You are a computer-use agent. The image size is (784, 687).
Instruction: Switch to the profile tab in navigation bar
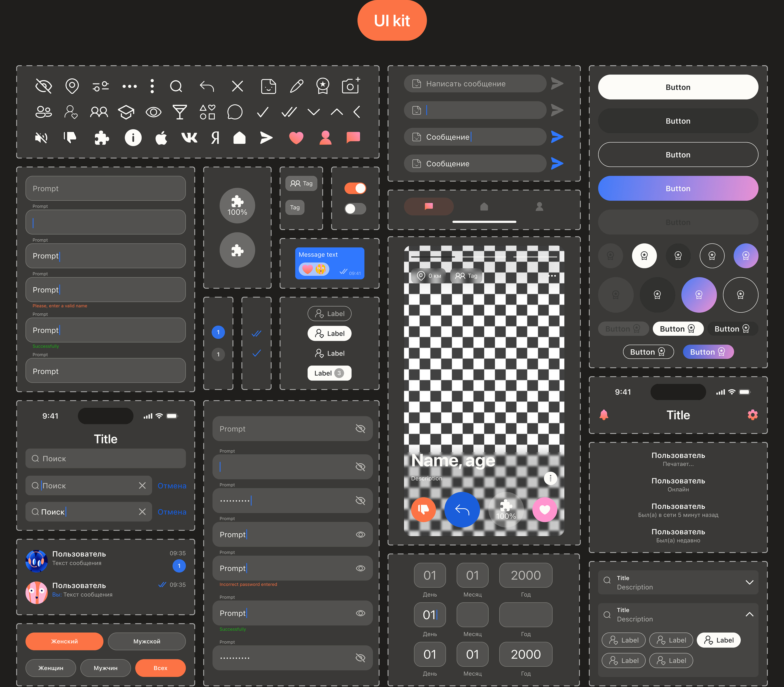[539, 207]
